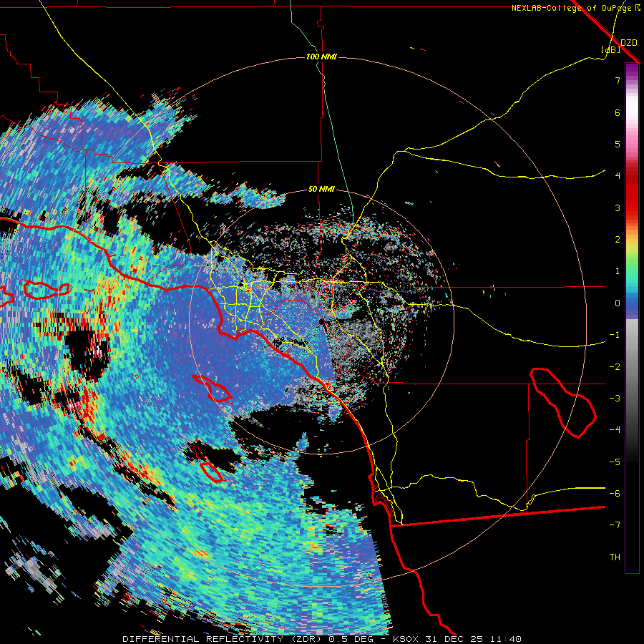Viewport: 644px width, 644px height.
Task: Select the -7 dB tick label
Action: pos(615,525)
